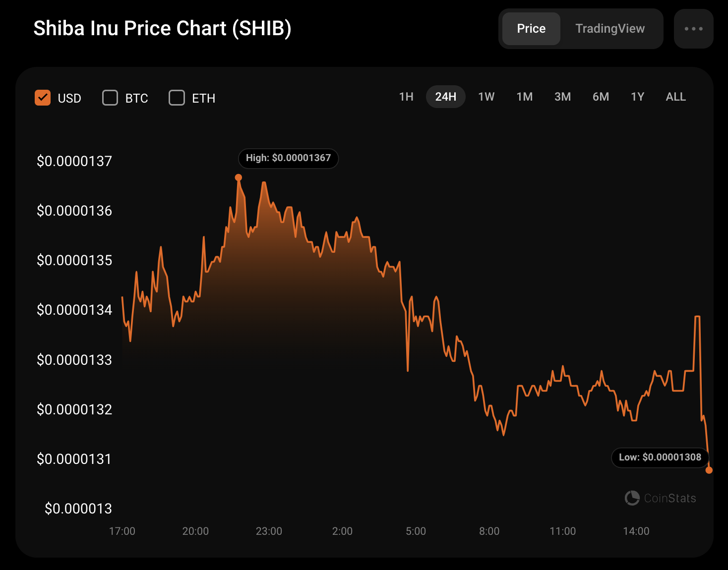Click the Low price point marker
This screenshot has width=728, height=570.
(x=709, y=470)
